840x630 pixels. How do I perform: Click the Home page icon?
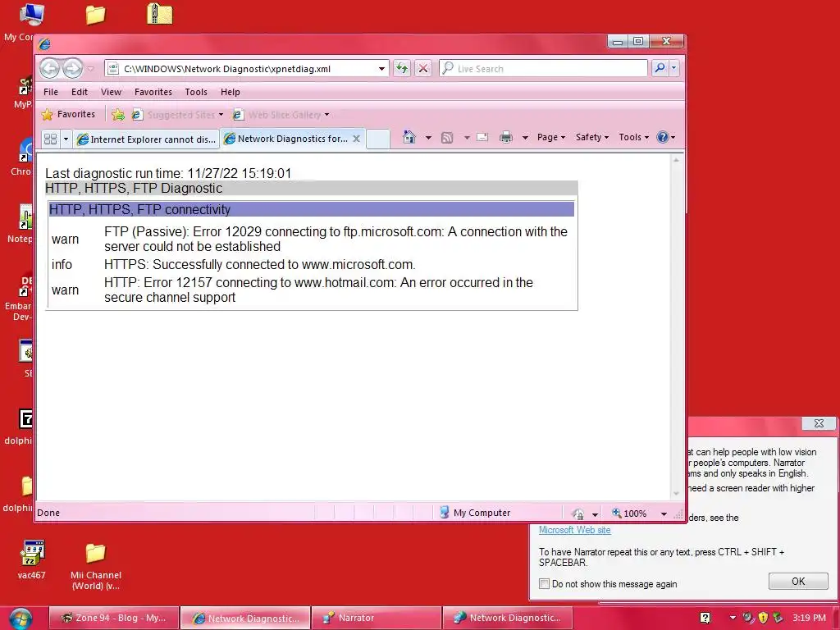coord(409,138)
